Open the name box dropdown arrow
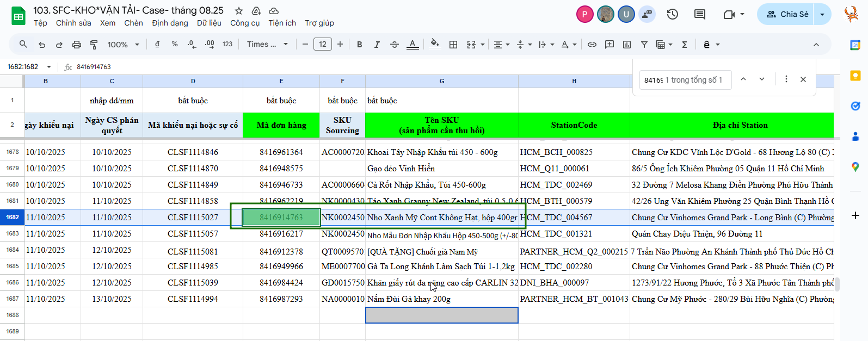 49,67
